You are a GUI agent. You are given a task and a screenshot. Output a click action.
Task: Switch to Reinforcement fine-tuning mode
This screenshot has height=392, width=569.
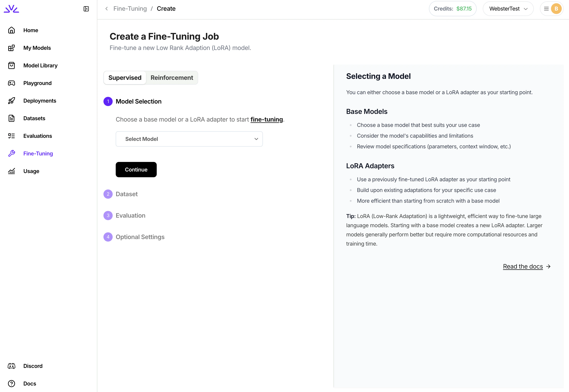point(171,78)
